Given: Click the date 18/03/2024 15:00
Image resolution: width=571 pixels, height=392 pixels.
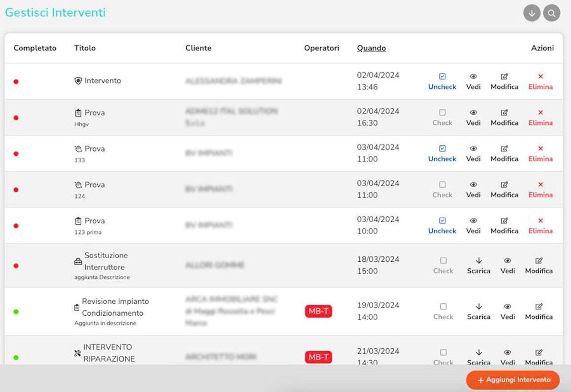Looking at the screenshot, I should click(x=378, y=265).
